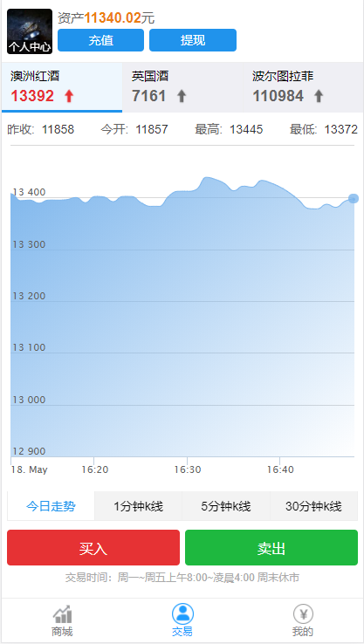Click the 提现 withdraw button
364x644 pixels.
[x=193, y=40]
